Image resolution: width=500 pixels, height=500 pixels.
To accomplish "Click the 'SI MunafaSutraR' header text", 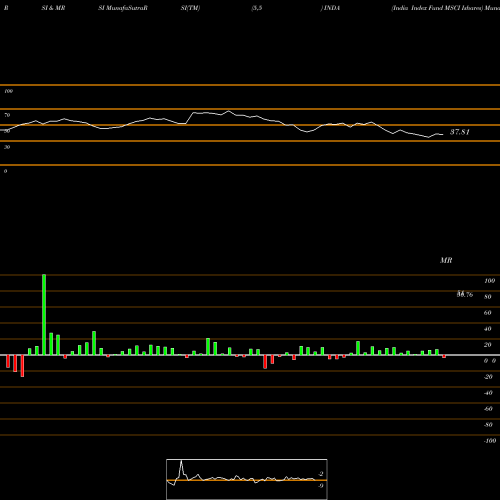I will (x=123, y=8).
